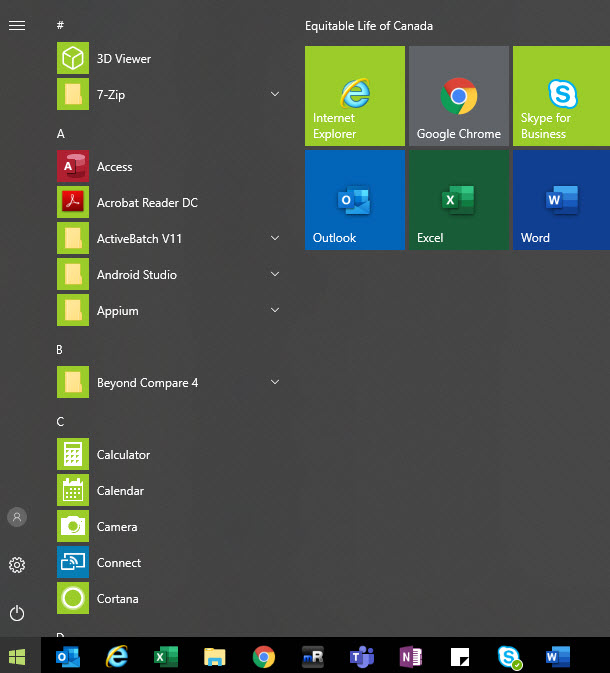The image size is (610, 673).
Task: Click the 'Beyond Compare 4' folder icon
Action: click(x=73, y=382)
